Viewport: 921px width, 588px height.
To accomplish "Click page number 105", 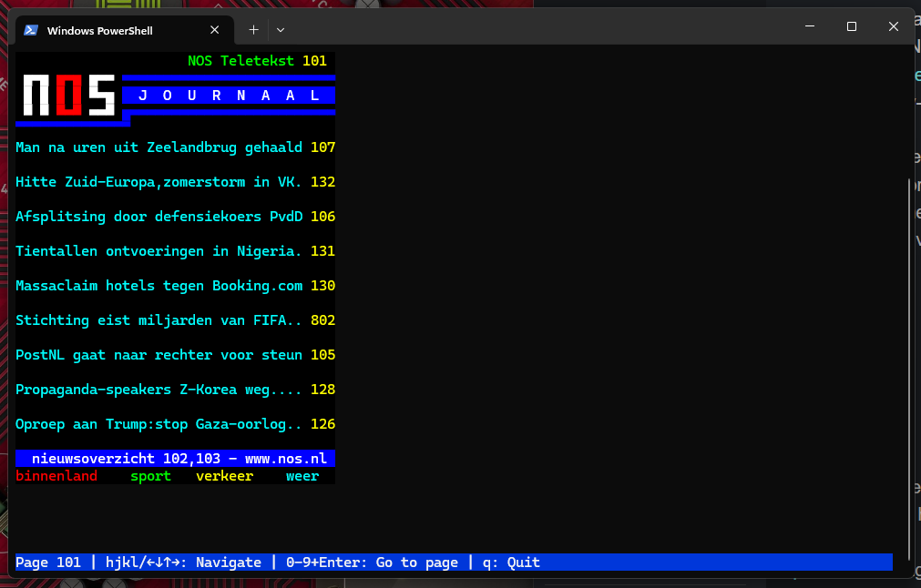I will tap(323, 355).
